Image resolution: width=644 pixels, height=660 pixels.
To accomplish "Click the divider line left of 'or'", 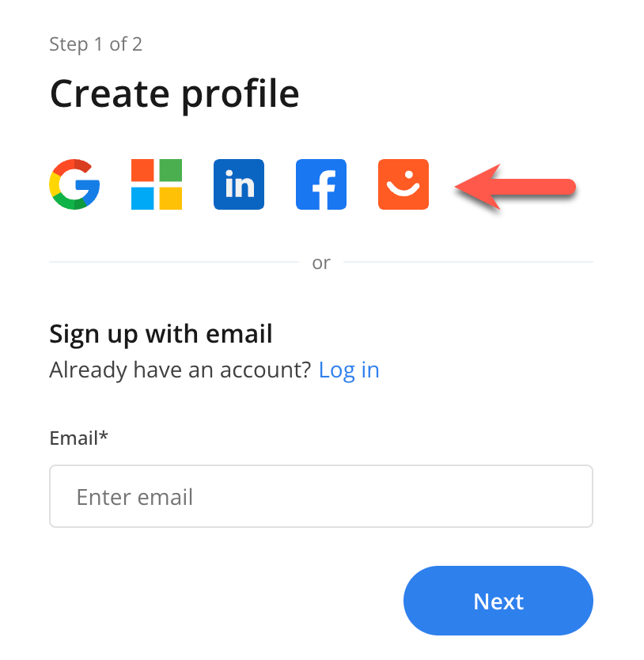I will coord(174,262).
